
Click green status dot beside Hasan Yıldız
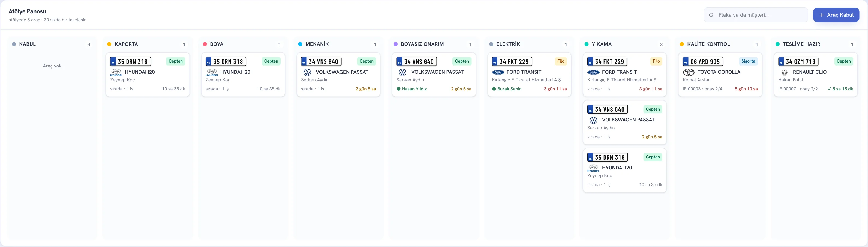(399, 89)
